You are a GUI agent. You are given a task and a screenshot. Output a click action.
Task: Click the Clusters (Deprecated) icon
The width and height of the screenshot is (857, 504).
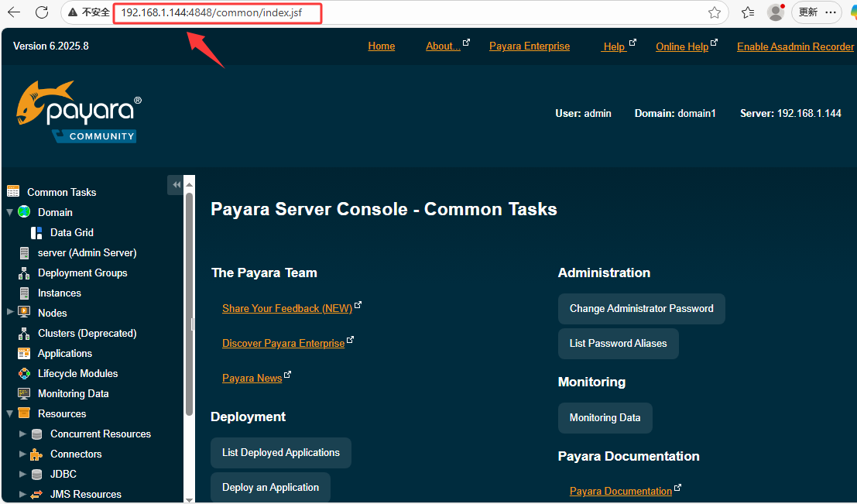tap(25, 333)
